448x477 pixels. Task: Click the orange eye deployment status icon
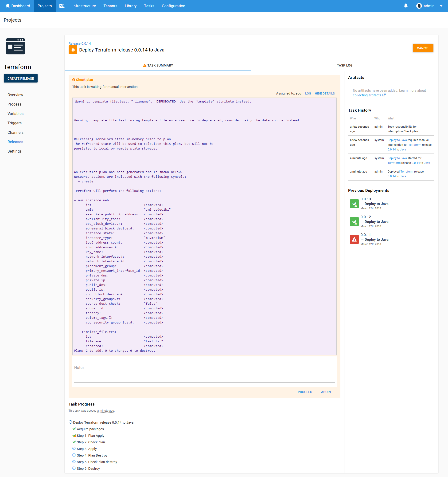(x=73, y=50)
